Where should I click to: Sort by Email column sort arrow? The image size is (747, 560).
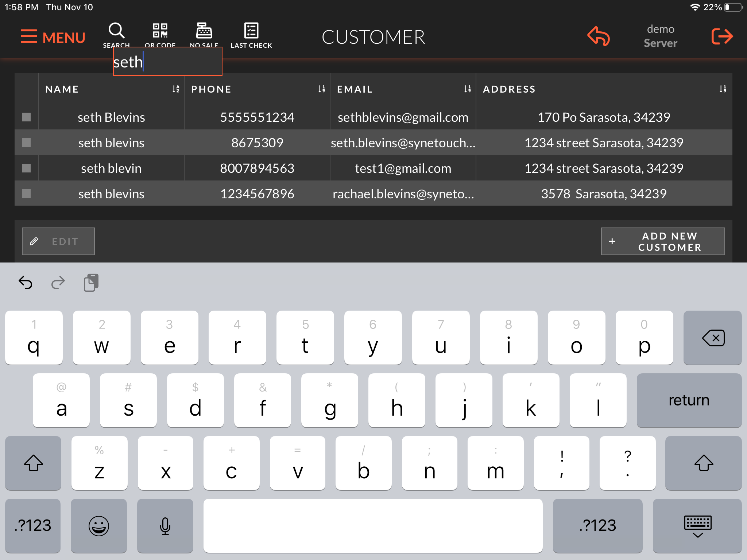[467, 89]
